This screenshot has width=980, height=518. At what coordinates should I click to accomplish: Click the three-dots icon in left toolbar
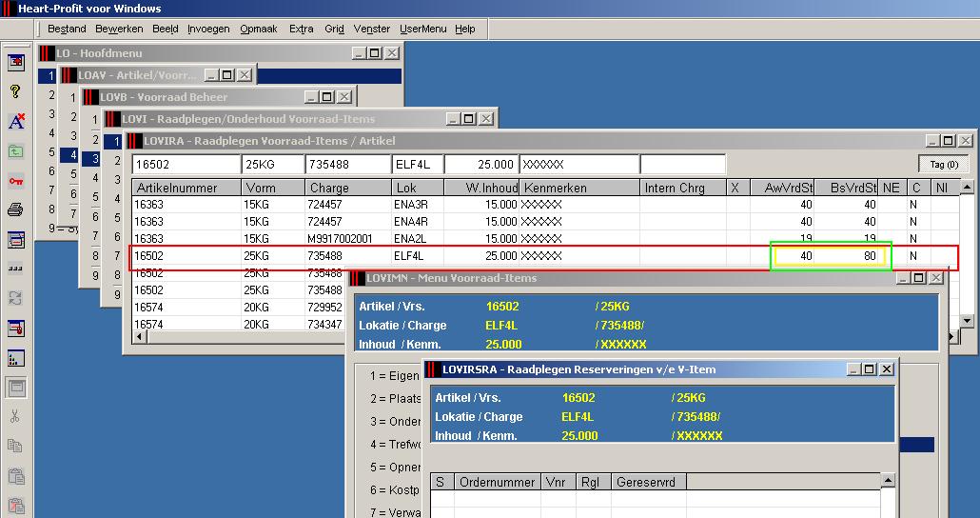pos(16,269)
